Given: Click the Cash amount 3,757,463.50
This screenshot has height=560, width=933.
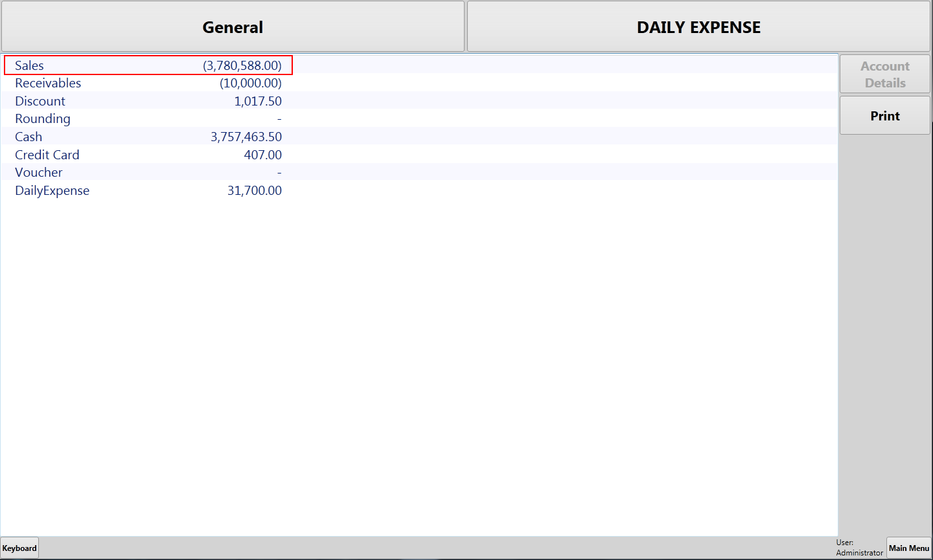Looking at the screenshot, I should (x=246, y=137).
